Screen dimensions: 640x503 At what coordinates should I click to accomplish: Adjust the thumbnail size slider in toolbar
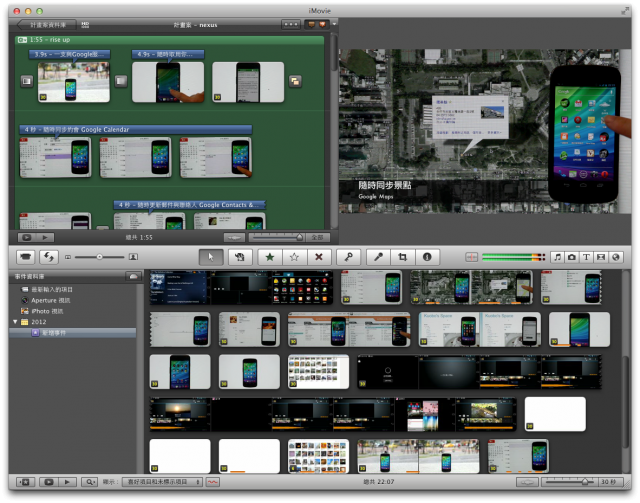point(100,257)
